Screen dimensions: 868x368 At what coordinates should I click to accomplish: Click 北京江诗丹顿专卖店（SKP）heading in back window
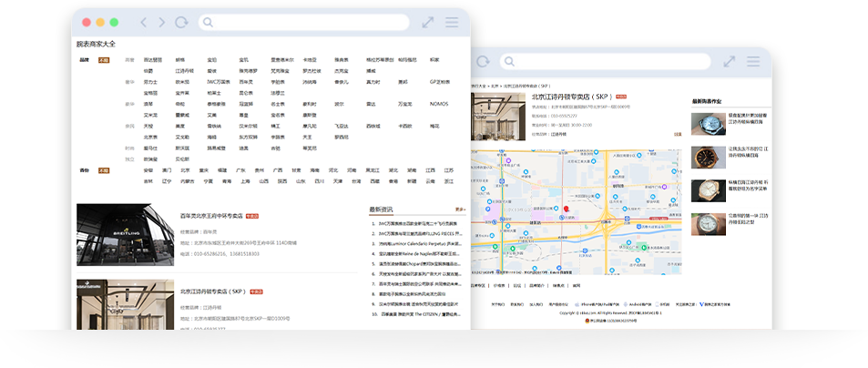click(572, 97)
